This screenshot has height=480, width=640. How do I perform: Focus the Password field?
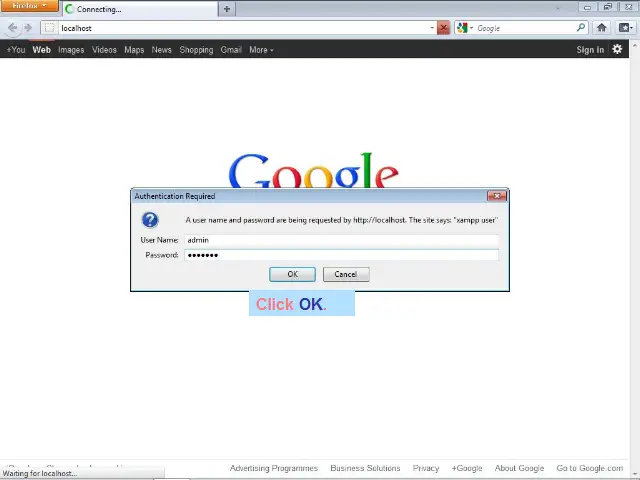click(x=341, y=255)
